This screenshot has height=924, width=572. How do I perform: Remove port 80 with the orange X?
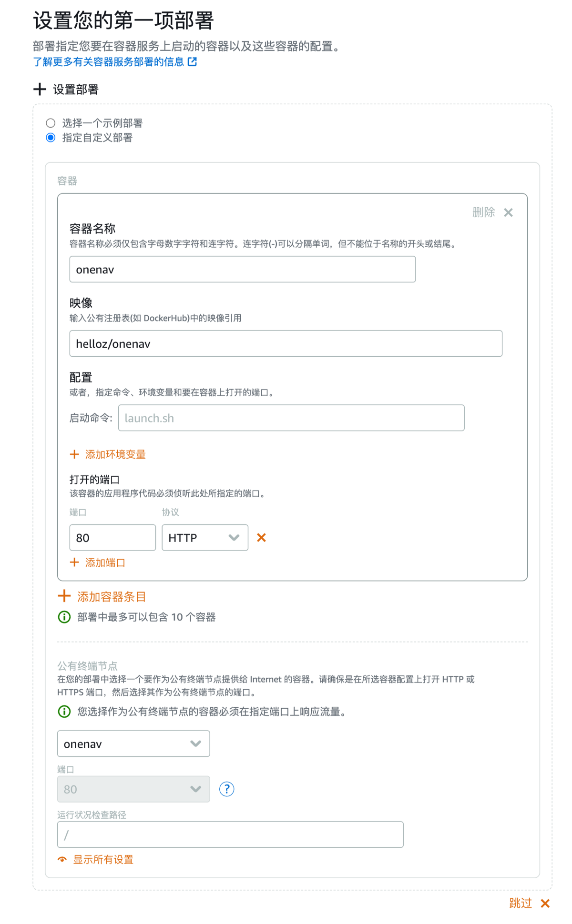pyautogui.click(x=261, y=538)
